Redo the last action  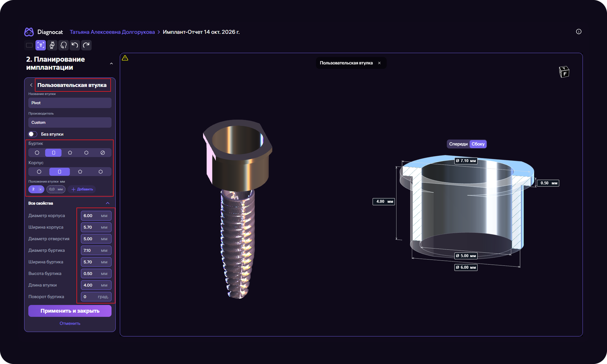(86, 45)
